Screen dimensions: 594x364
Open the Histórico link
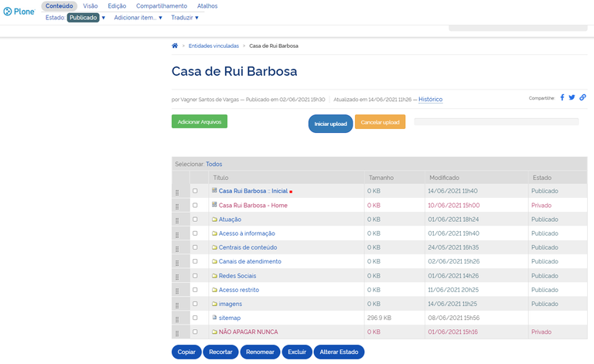click(x=430, y=99)
